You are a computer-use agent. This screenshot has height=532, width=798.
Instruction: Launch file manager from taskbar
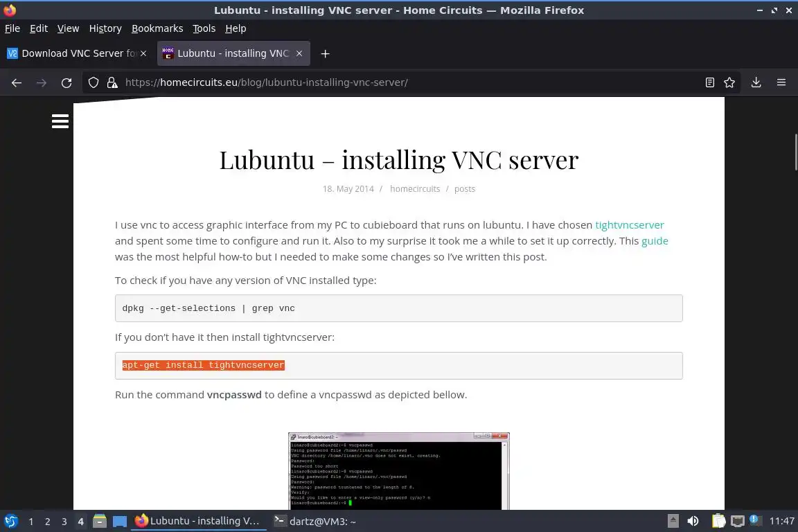[x=100, y=522]
